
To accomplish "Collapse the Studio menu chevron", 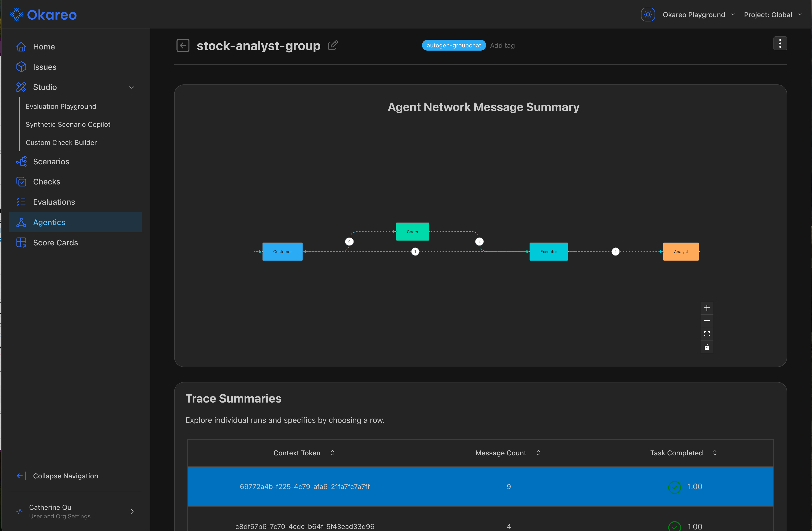I will click(132, 87).
